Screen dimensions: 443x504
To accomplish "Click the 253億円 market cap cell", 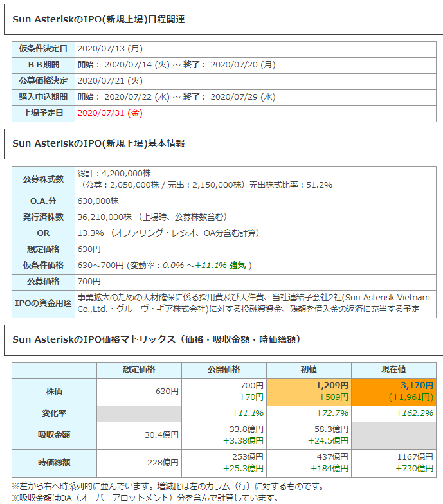I will click(224, 463).
